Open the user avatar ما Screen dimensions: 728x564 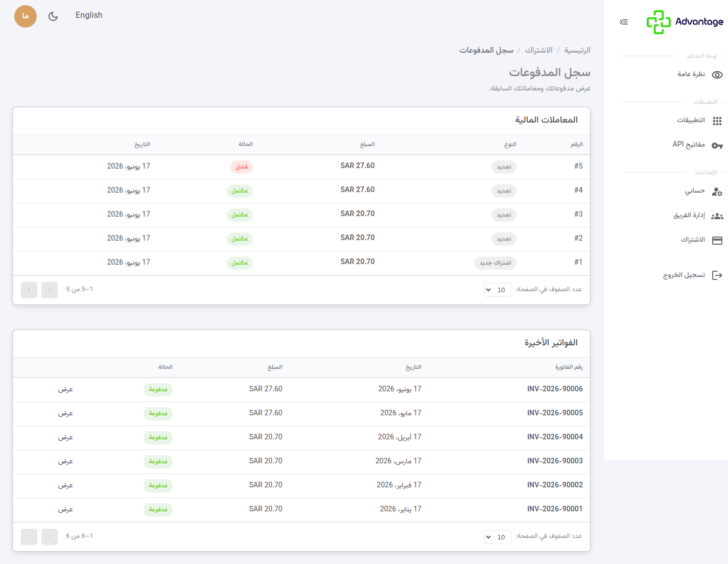coord(26,16)
